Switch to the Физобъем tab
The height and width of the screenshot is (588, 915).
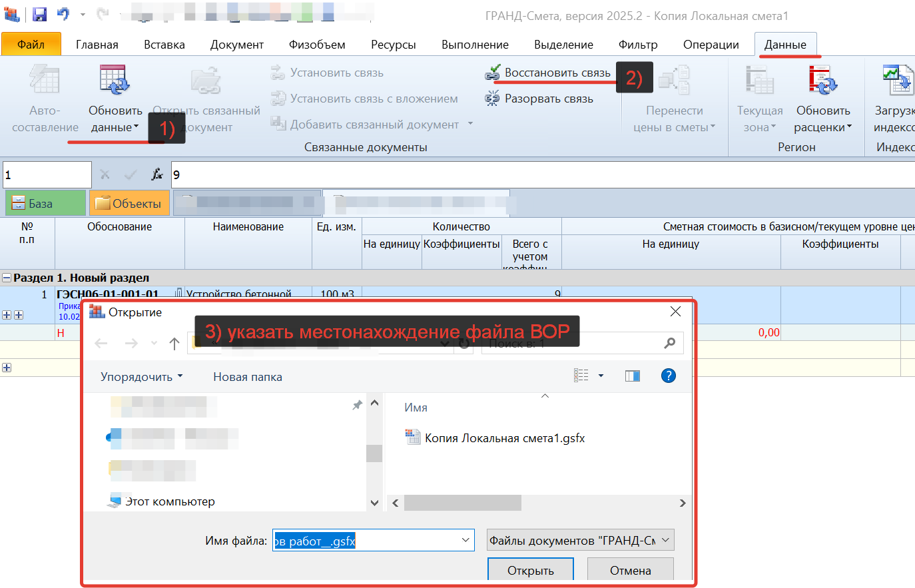pos(317,45)
